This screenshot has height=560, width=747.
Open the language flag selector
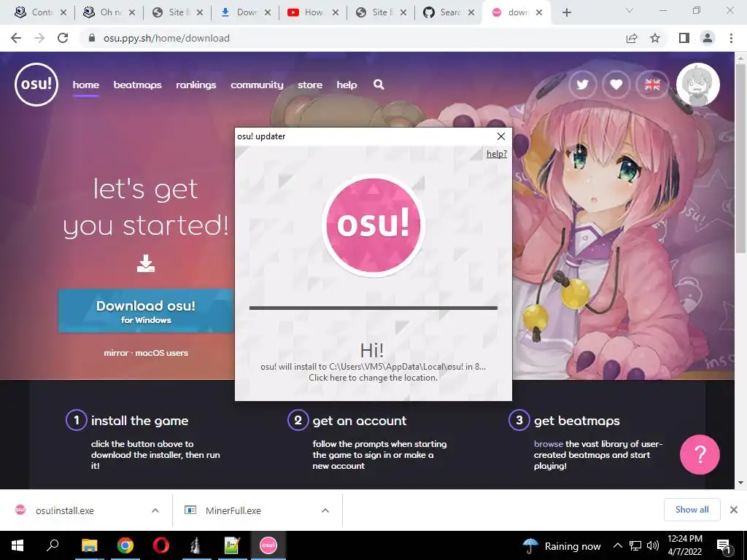click(x=652, y=85)
